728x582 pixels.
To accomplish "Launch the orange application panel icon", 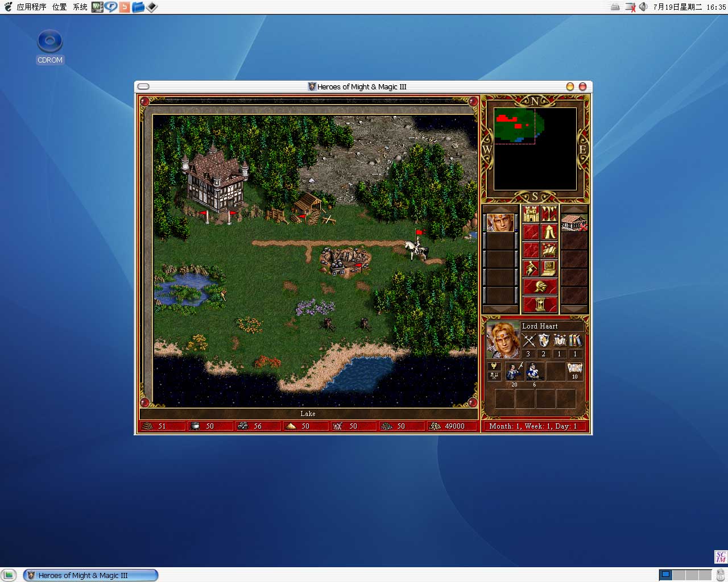I will tap(124, 7).
